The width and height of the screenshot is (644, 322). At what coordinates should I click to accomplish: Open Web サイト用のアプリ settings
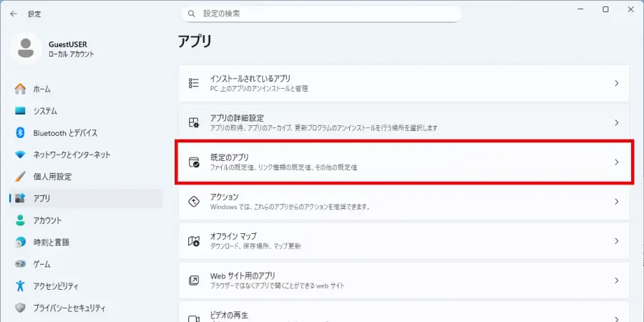pos(404,280)
